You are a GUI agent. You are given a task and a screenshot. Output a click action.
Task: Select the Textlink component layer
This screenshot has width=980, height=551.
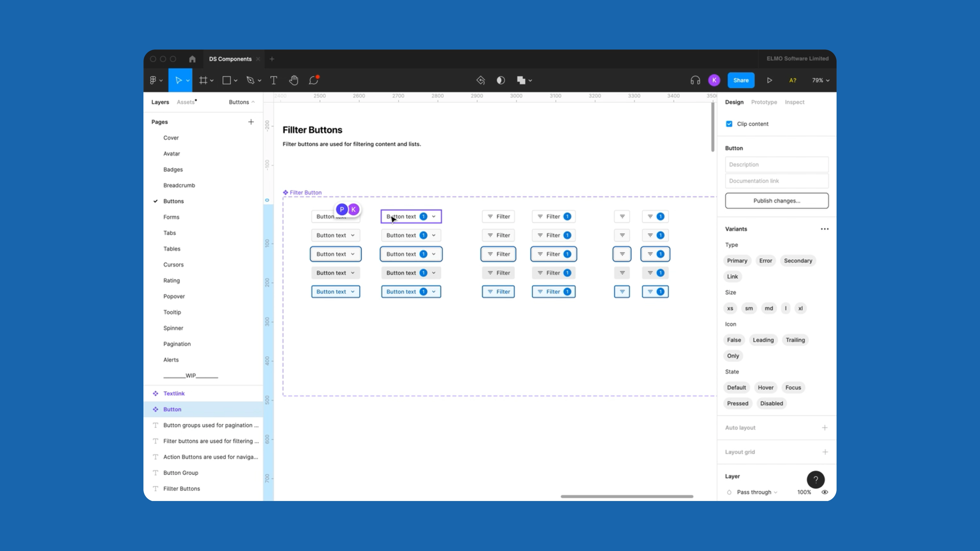coord(203,394)
